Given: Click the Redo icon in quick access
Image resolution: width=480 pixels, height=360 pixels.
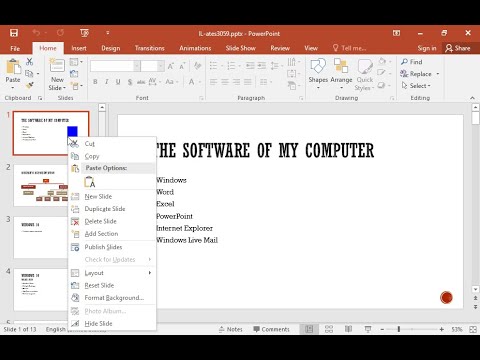Looking at the screenshot, I should tap(60, 33).
